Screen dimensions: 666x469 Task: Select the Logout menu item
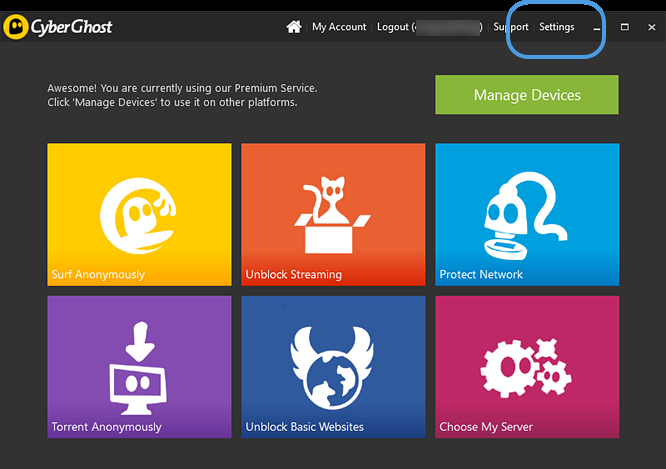429,27
